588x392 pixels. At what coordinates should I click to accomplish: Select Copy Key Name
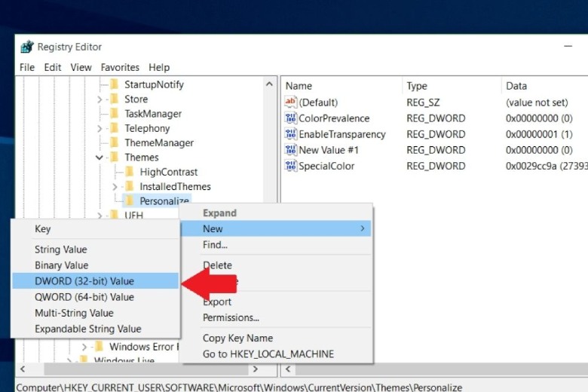click(276, 338)
